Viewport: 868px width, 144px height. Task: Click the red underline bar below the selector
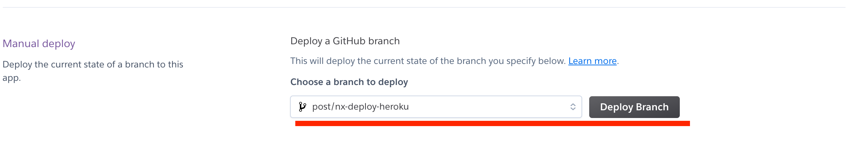click(x=493, y=123)
